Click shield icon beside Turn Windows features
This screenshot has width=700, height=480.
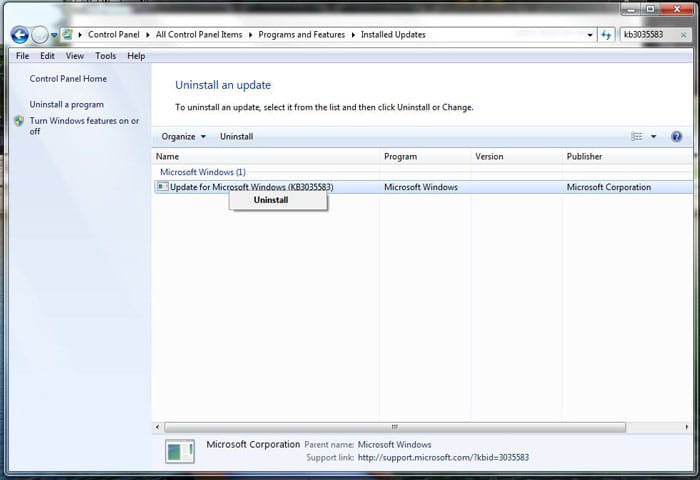[19, 121]
